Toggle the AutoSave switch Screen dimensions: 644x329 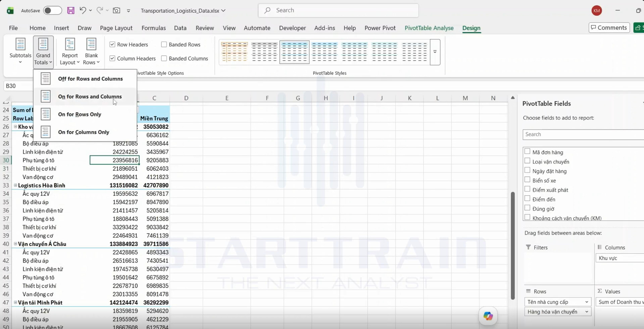tap(52, 10)
